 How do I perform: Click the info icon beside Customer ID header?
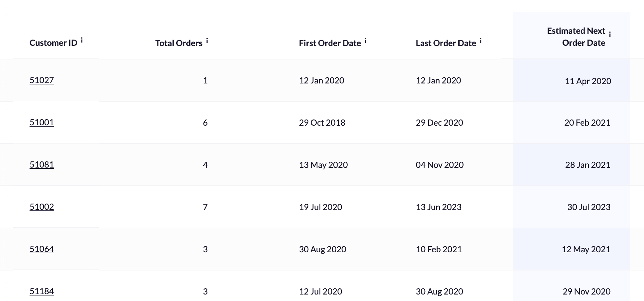pyautogui.click(x=83, y=40)
